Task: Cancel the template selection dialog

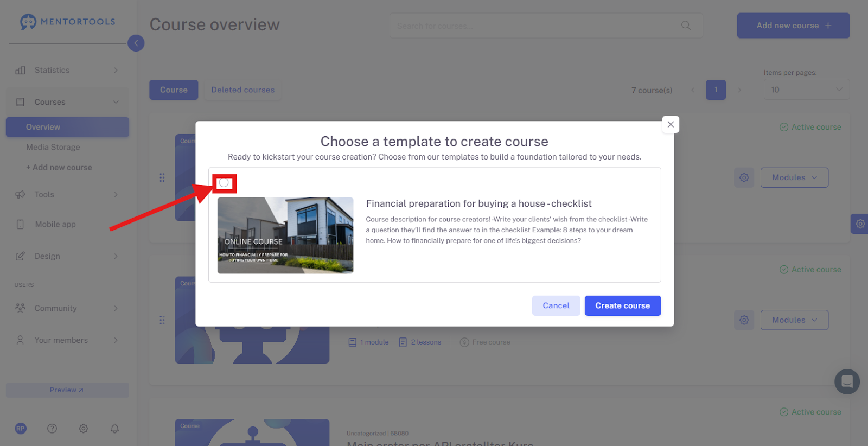Action: point(556,305)
